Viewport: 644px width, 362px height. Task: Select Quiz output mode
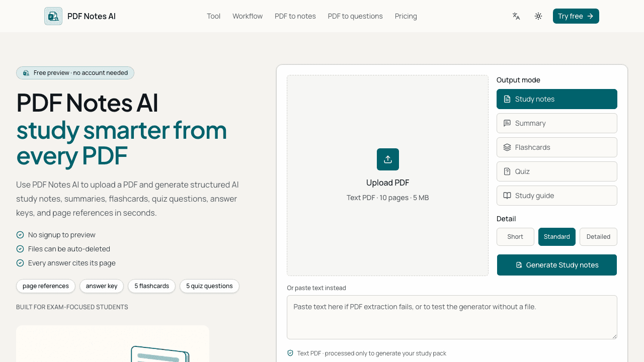point(557,171)
